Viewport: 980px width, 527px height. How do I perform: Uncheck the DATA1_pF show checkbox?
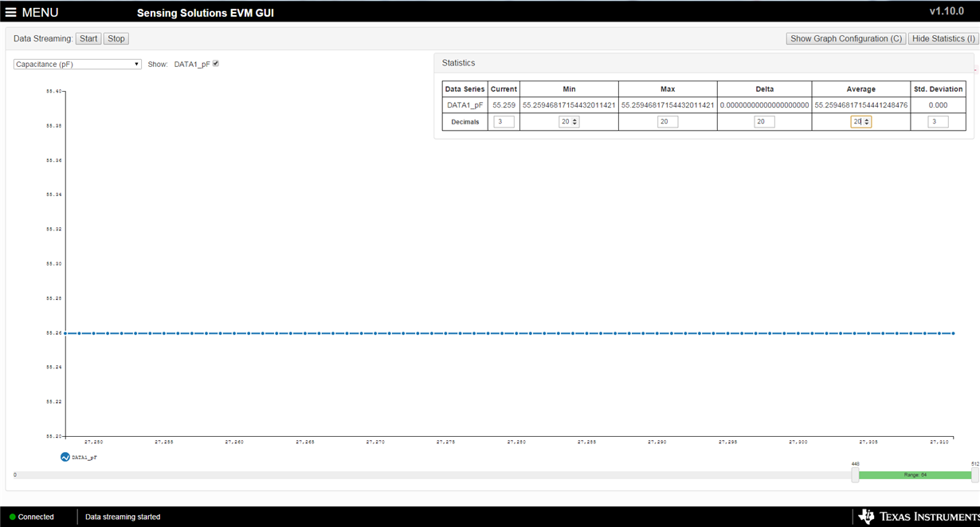coord(216,64)
